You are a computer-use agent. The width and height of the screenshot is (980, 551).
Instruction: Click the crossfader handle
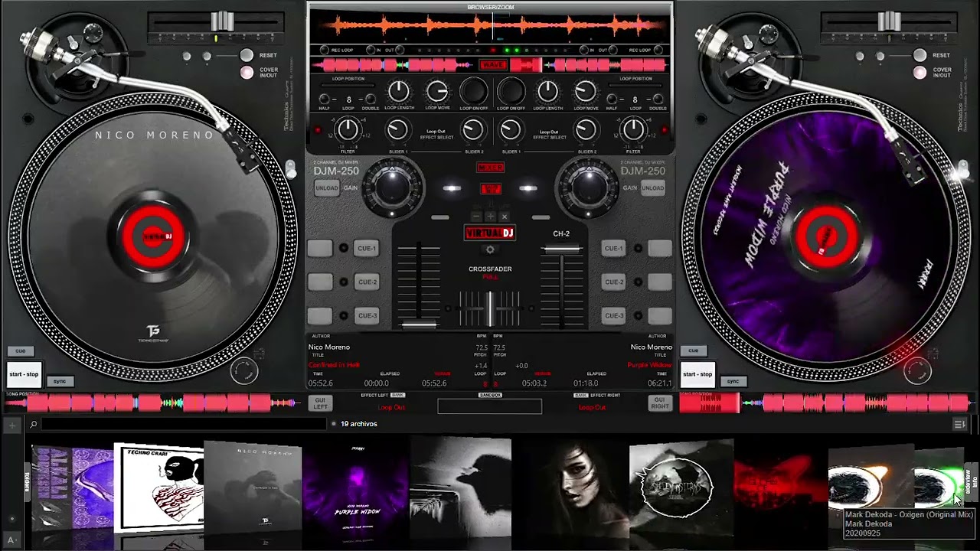[x=490, y=308]
